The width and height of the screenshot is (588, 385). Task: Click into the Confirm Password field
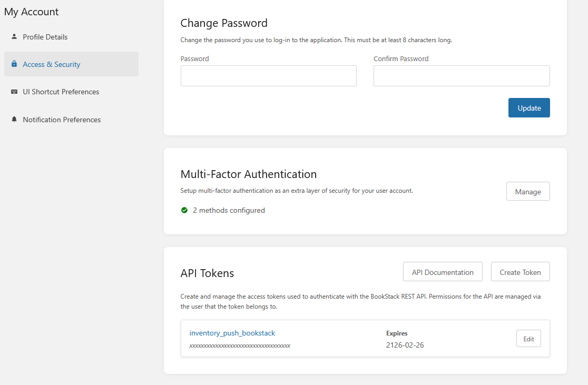pyautogui.click(x=462, y=76)
